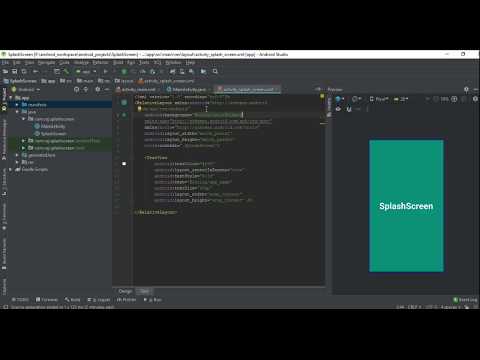480x360 pixels.
Task: Expand the Gradle Scripts node
Action: coord(11,170)
